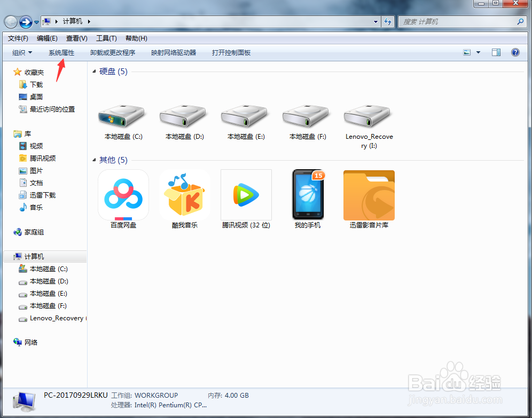Viewport: 532px width, 418px height.
Task: Open the Help question mark icon
Action: pyautogui.click(x=515, y=52)
